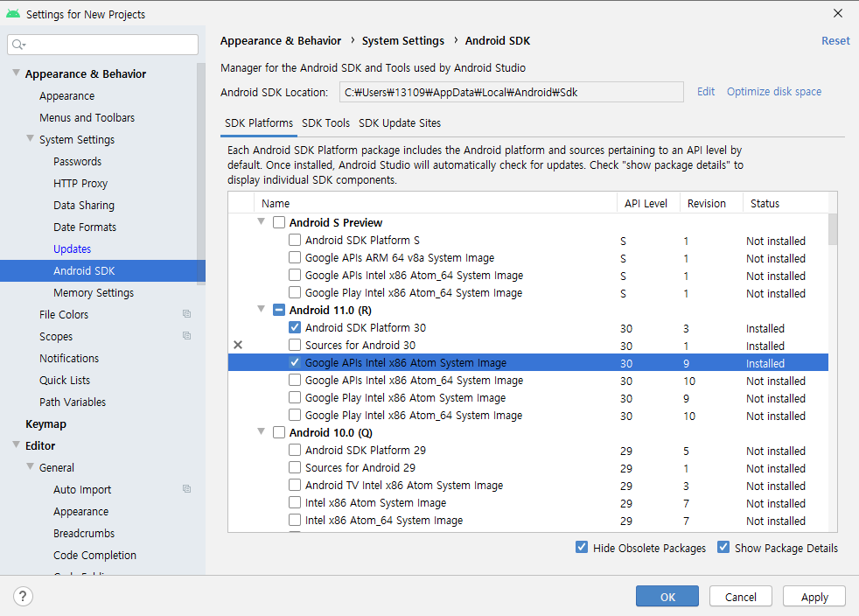Close the Settings dialog window
Screen dimensions: 859x616
pyautogui.click(x=838, y=14)
